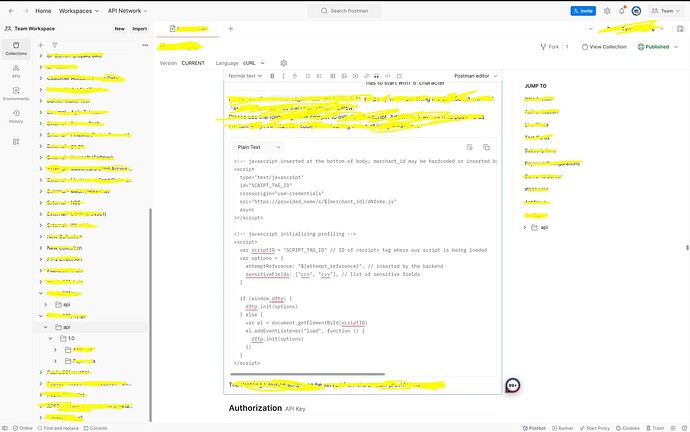Click the New button in workspace header
The image size is (690, 432).
120,29
